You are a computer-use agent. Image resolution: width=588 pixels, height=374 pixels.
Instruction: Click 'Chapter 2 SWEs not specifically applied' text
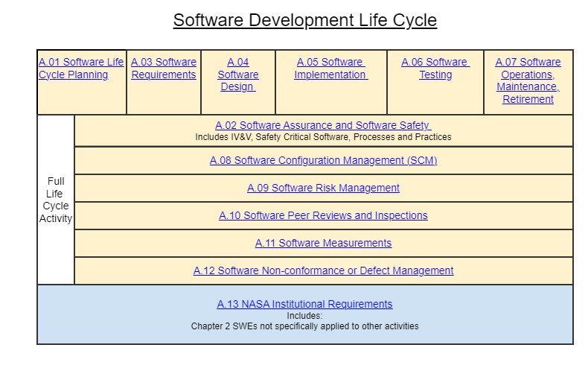tap(273, 326)
